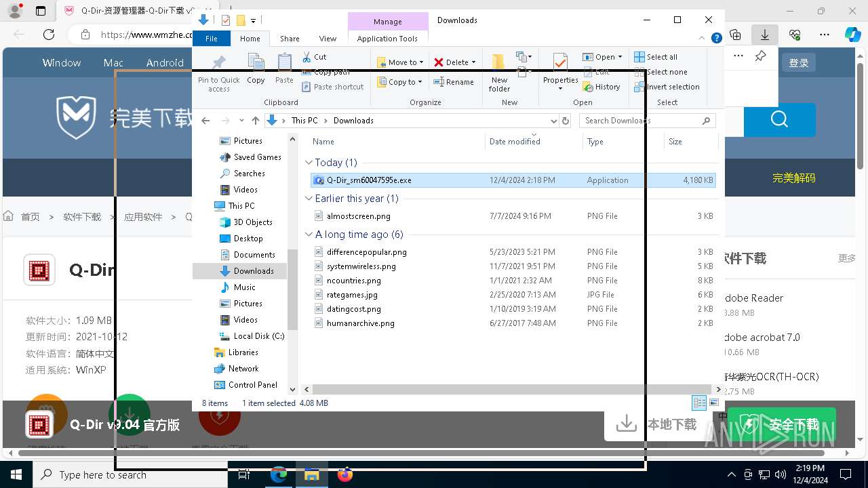Screen dimensions: 868x488
Task: Open recent locations dropdown arrow
Action: [241, 121]
